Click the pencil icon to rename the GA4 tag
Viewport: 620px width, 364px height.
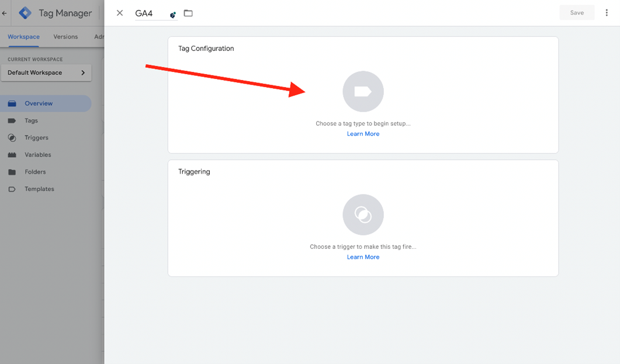(172, 14)
